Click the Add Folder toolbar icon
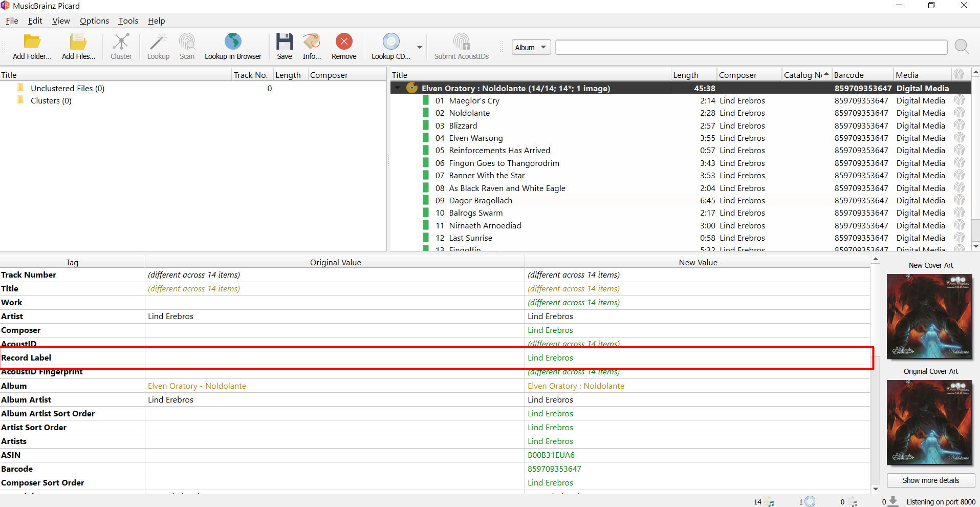980x507 pixels. [x=32, y=41]
